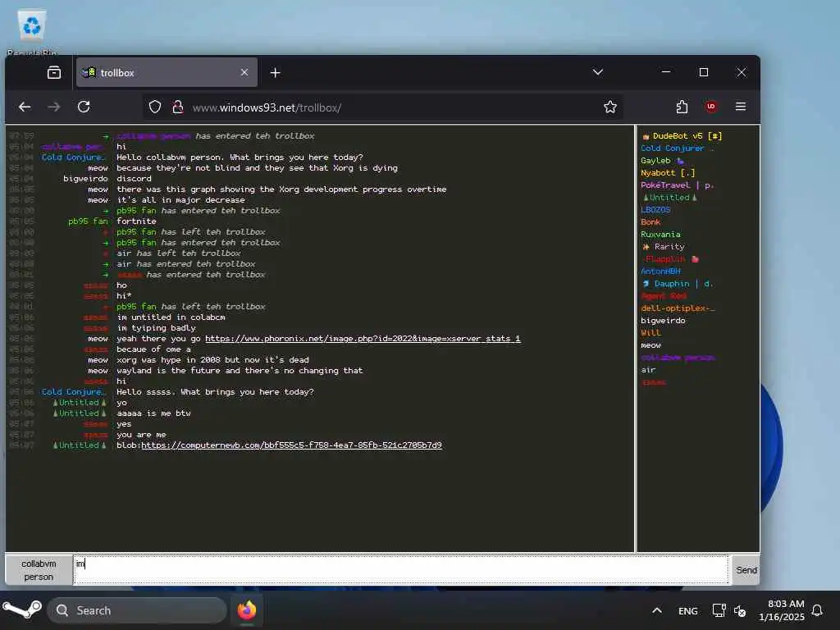Open the computernewb.com blob link
Screen dimensions: 840x630
(291, 445)
